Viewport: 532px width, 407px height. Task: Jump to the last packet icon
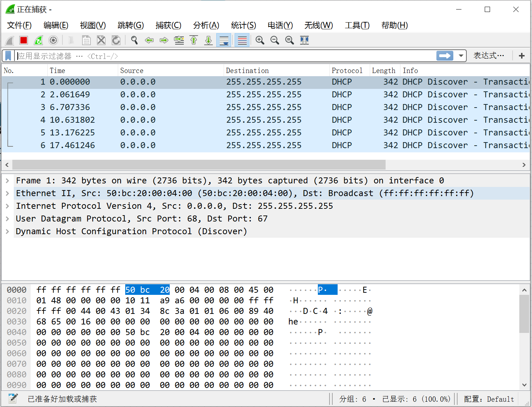208,41
